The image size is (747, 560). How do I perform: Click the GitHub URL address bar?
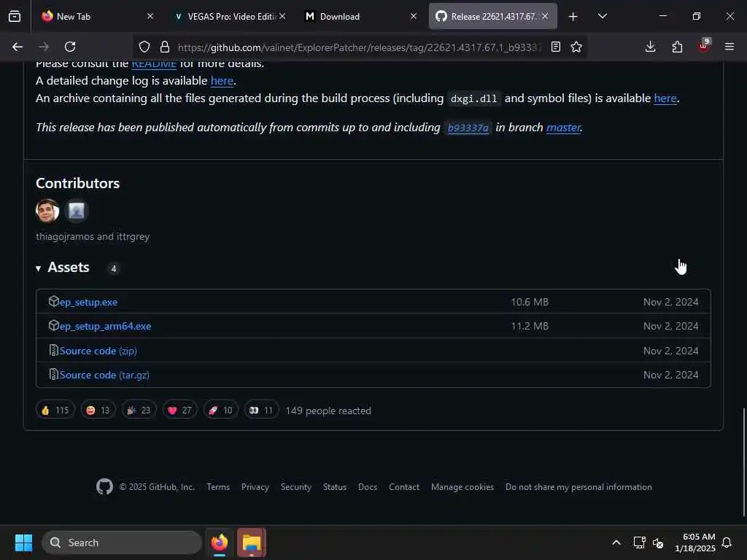[359, 47]
